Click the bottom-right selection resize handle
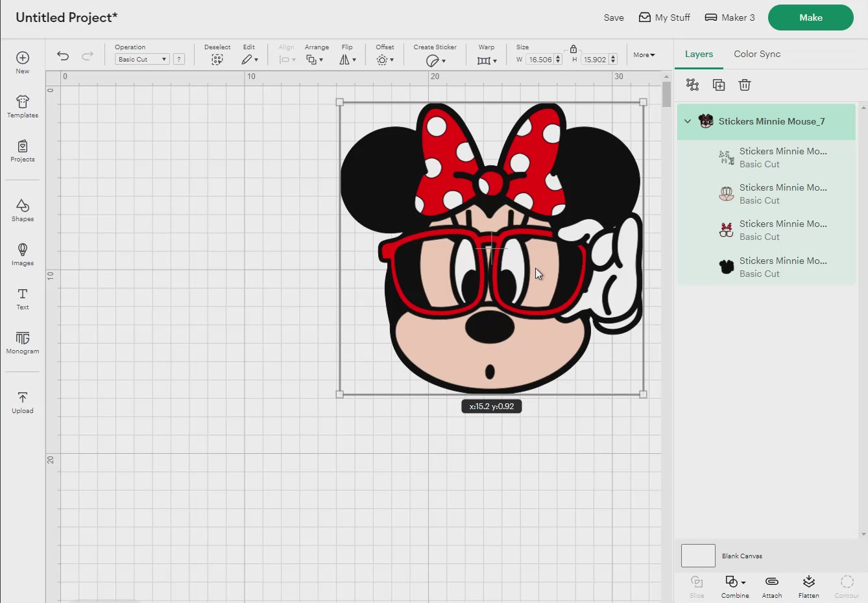Screen dimensions: 868x603 pos(643,394)
